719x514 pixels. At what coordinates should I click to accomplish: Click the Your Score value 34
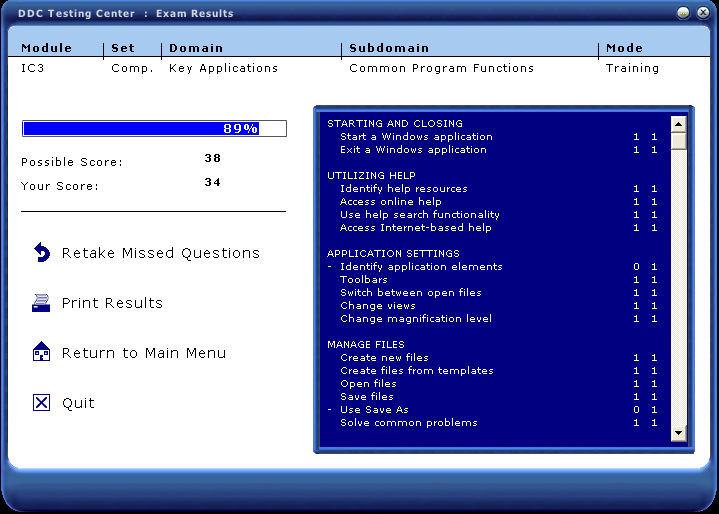coord(213,182)
